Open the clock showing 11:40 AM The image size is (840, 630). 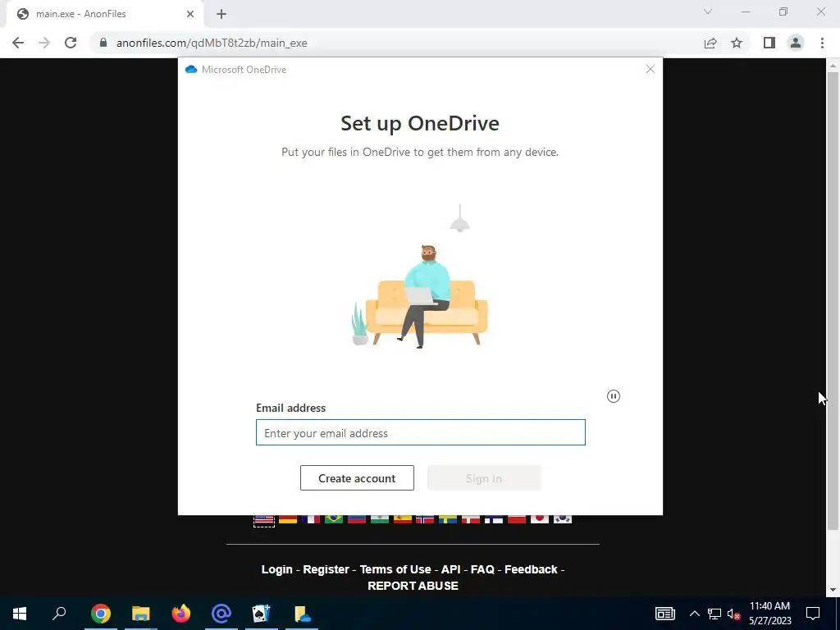(769, 614)
